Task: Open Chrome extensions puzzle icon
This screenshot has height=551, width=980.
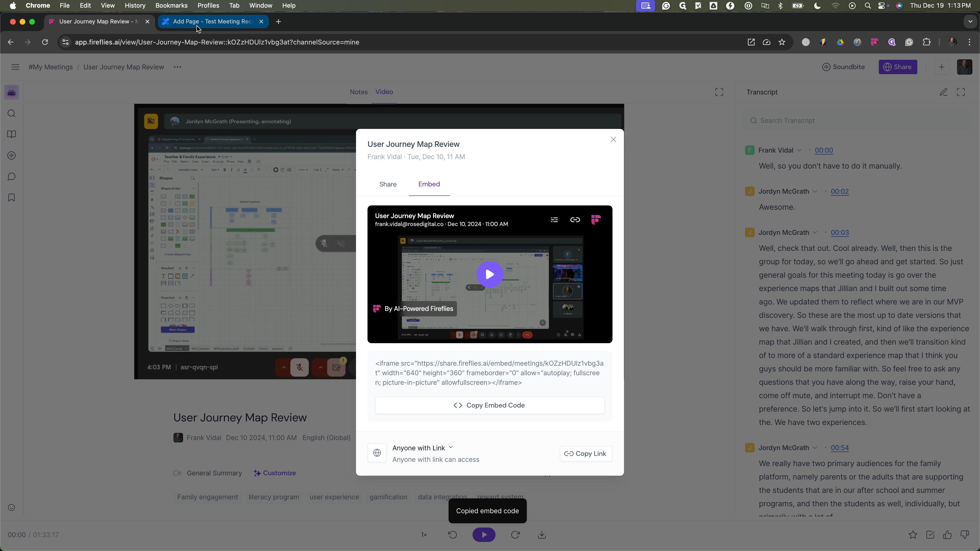Action: 927,42
